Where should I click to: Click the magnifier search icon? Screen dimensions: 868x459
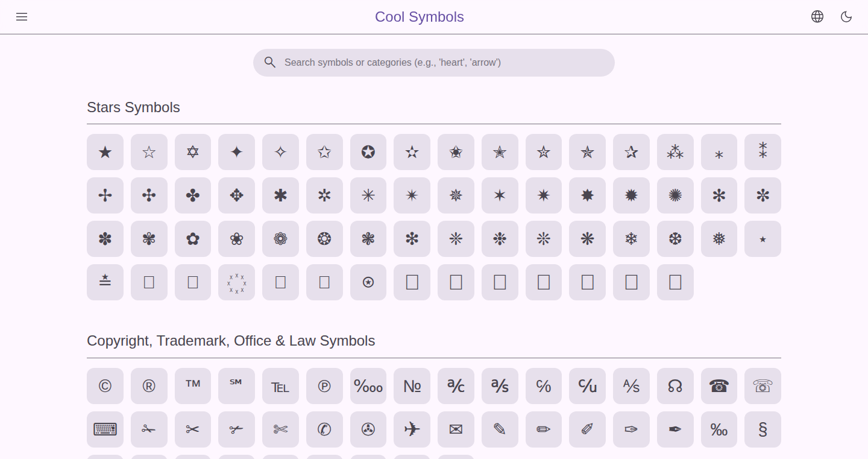point(270,63)
